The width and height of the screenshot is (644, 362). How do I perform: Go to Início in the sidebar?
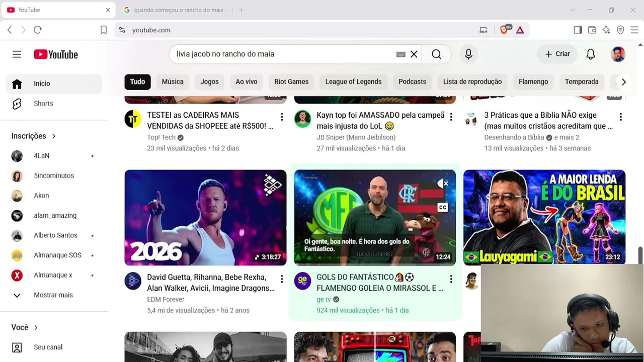(x=54, y=83)
